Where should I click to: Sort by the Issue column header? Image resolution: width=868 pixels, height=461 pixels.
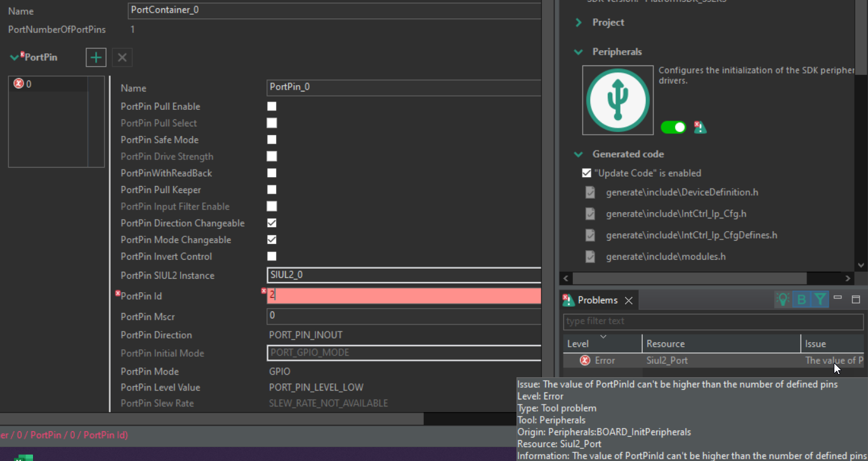tap(832, 344)
